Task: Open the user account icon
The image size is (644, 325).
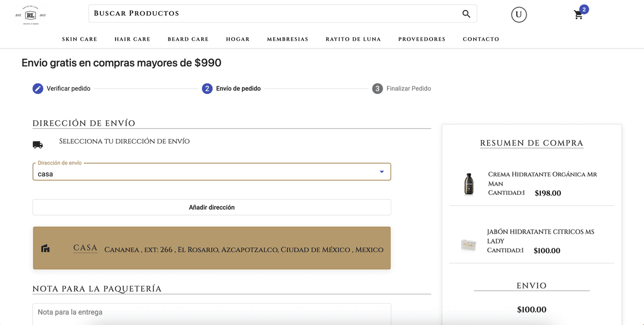Action: point(518,14)
